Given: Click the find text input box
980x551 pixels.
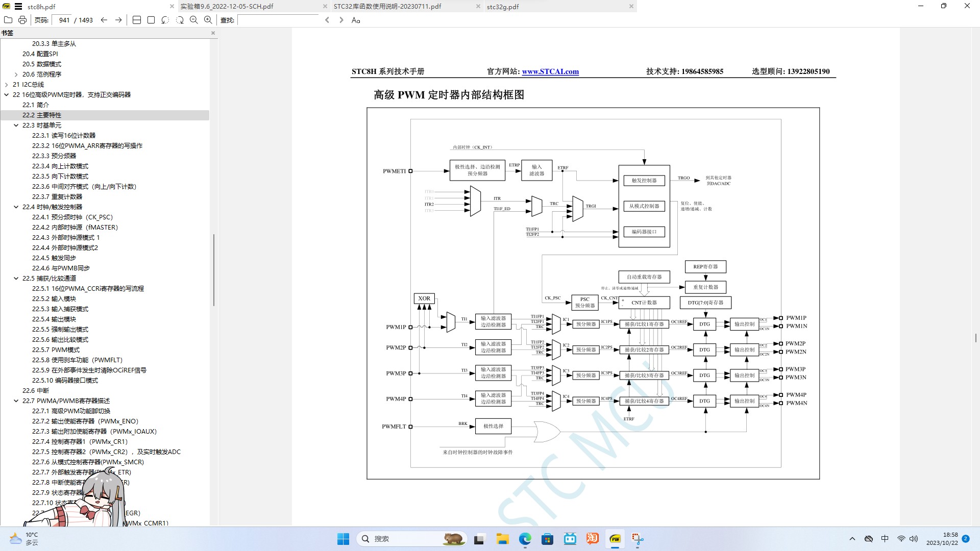Looking at the screenshot, I should 278,20.
